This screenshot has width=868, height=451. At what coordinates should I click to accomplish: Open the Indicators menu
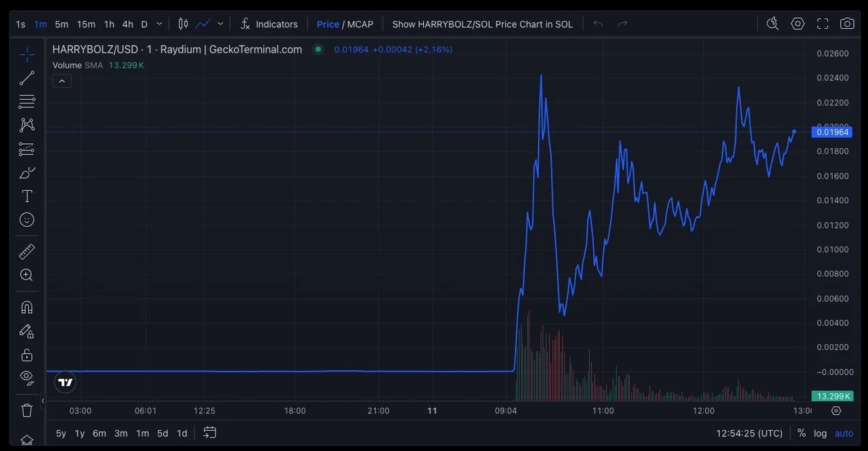tap(269, 24)
